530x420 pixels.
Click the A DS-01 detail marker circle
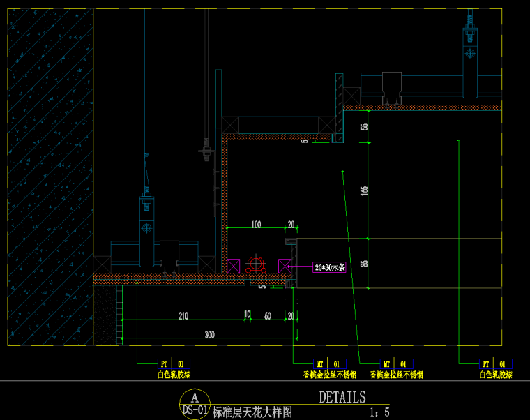[x=195, y=403]
